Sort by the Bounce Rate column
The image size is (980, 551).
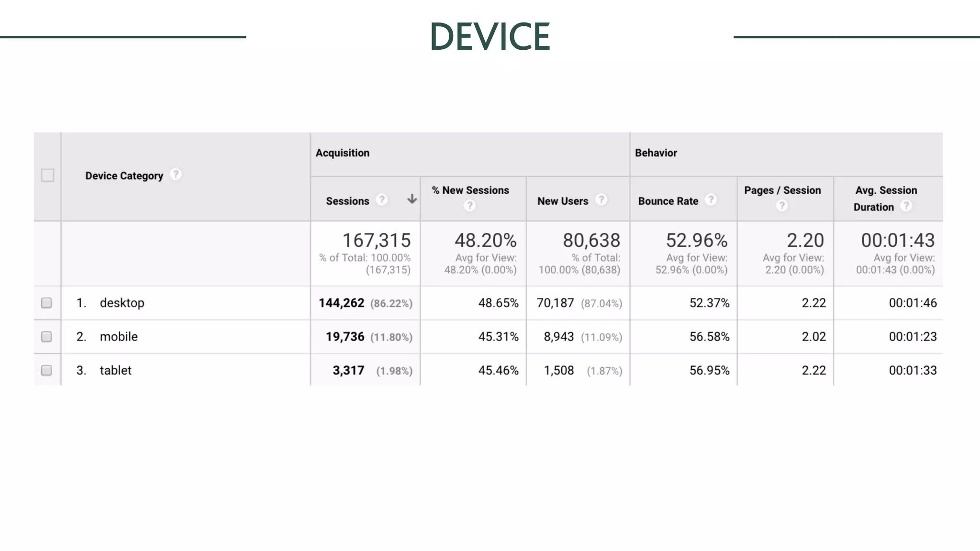pyautogui.click(x=668, y=201)
